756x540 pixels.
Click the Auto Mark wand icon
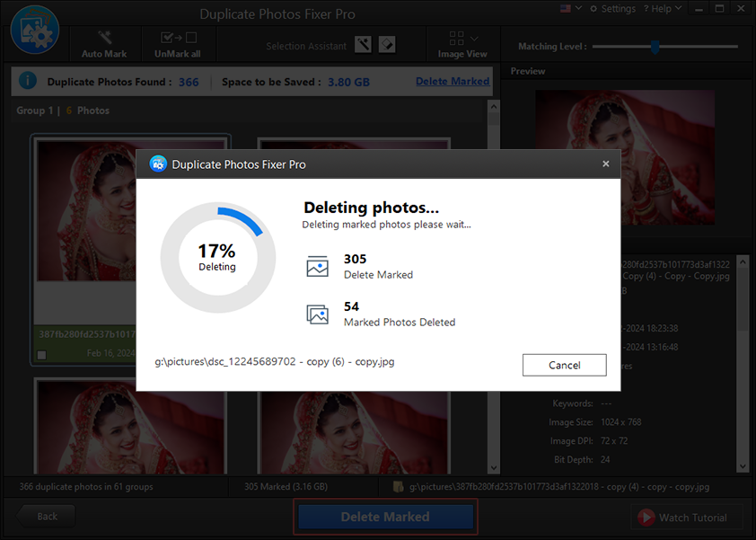104,37
